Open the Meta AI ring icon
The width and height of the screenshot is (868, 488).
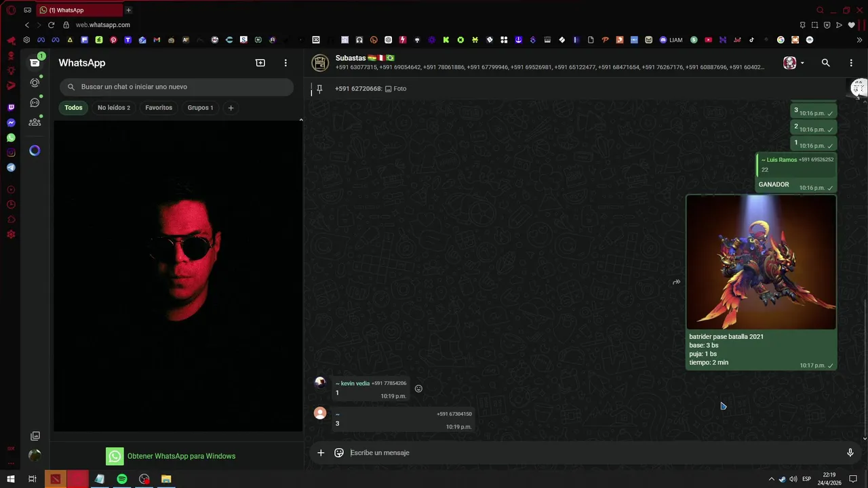(35, 150)
